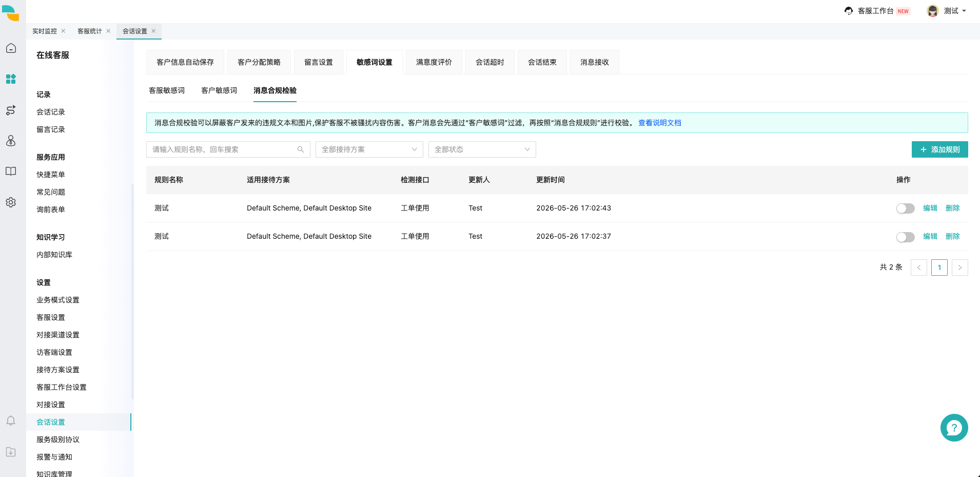The width and height of the screenshot is (980, 477).
Task: Toggle the switch for rule updated 17:02:37
Action: point(905,237)
